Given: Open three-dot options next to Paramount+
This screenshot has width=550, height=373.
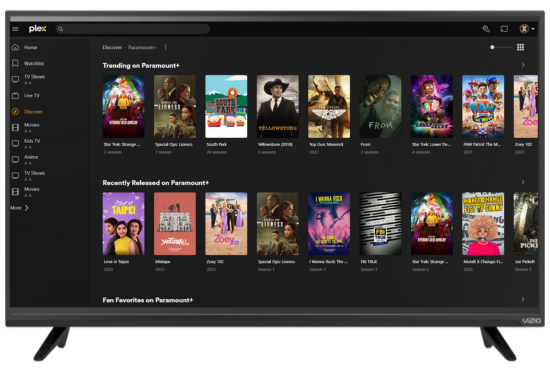Looking at the screenshot, I should (166, 47).
